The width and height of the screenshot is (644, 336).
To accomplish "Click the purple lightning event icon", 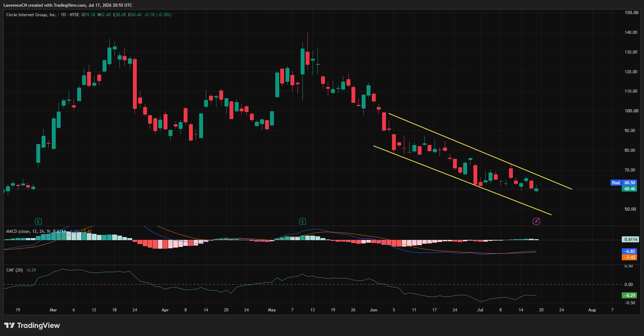I will (536, 221).
